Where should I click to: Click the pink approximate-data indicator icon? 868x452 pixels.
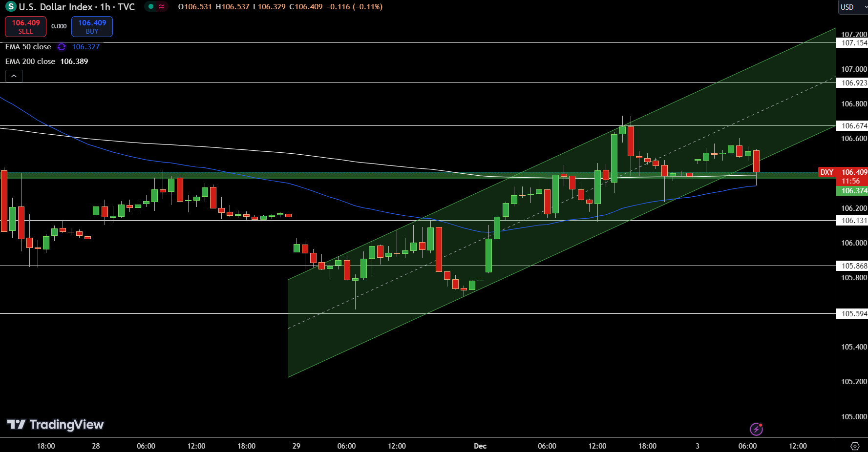coord(162,6)
